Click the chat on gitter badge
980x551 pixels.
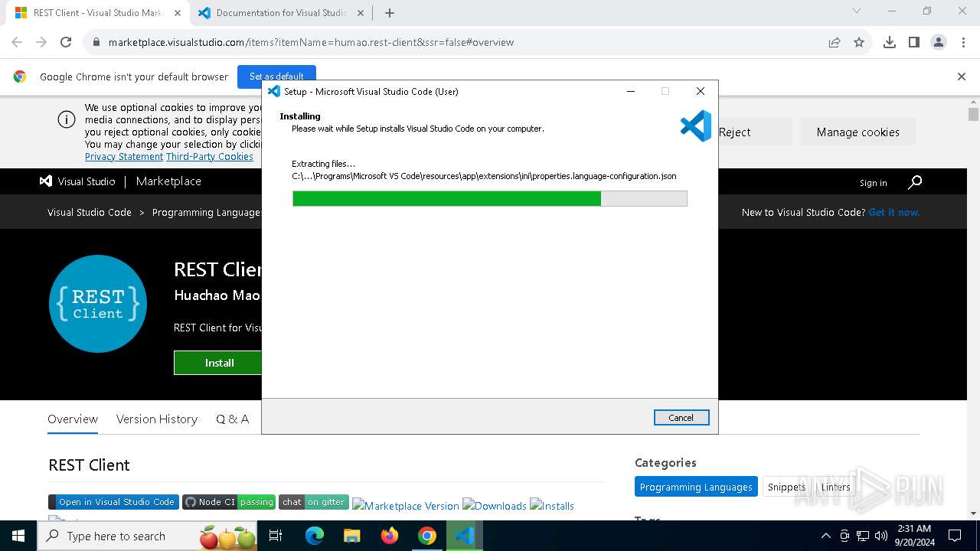tap(314, 502)
